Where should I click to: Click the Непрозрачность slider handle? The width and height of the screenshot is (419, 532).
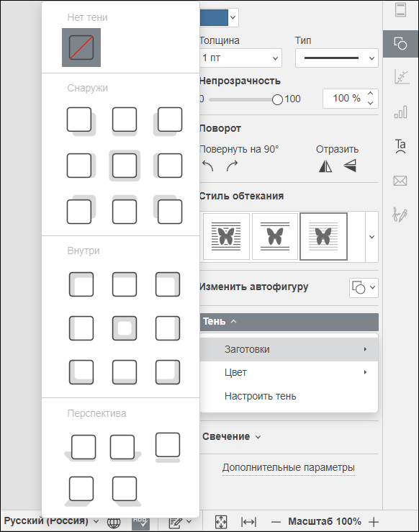point(277,99)
